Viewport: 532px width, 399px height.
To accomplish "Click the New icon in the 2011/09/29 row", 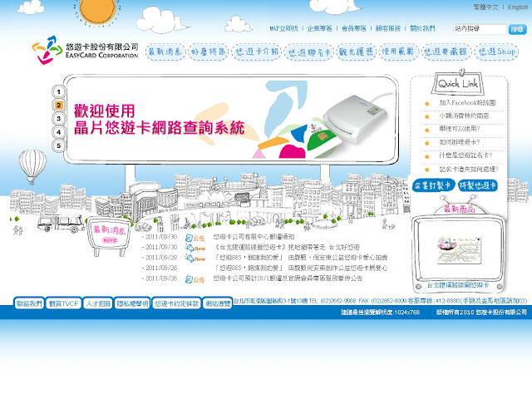I will coord(195,259).
